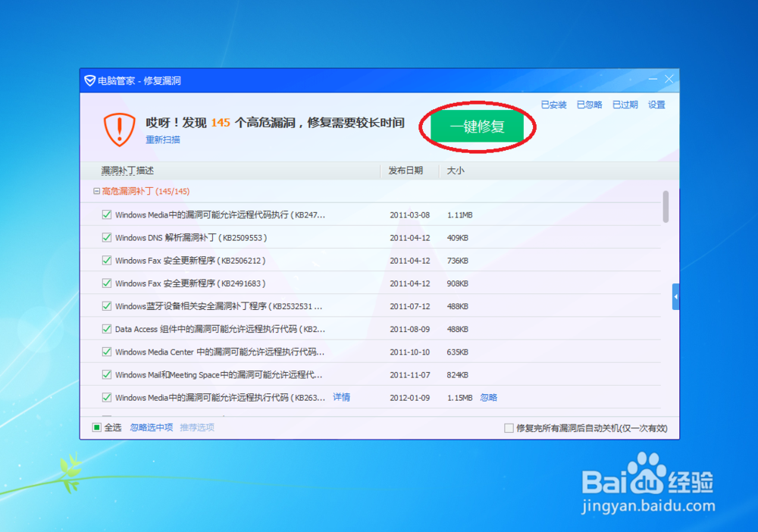Click the size value 908KB
This screenshot has height=532, width=758.
pyautogui.click(x=457, y=283)
